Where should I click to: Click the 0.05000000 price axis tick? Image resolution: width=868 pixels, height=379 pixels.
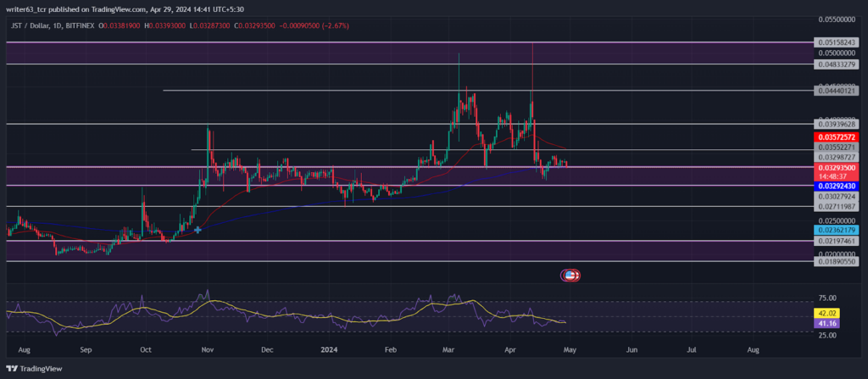pos(838,53)
